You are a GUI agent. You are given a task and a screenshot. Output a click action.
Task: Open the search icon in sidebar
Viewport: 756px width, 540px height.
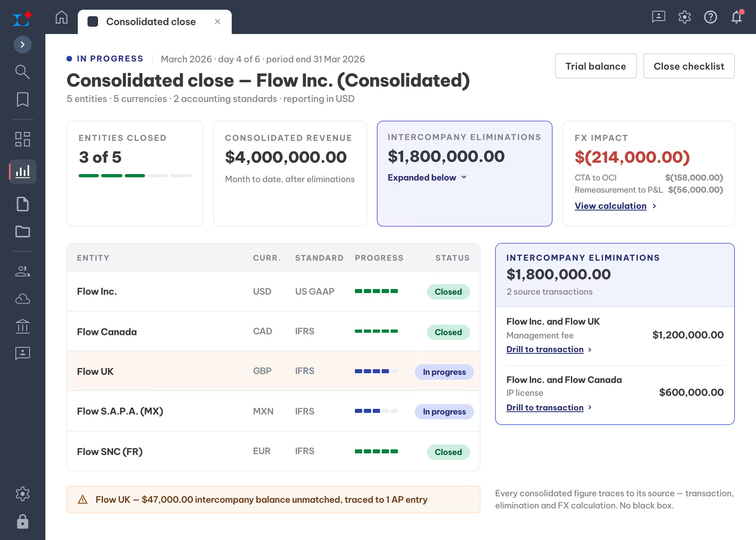tap(23, 72)
